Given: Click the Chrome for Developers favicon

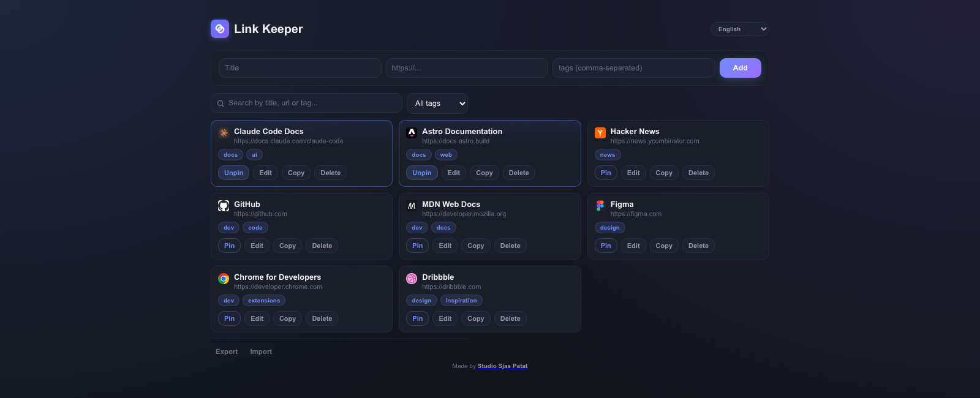Looking at the screenshot, I should click(224, 279).
